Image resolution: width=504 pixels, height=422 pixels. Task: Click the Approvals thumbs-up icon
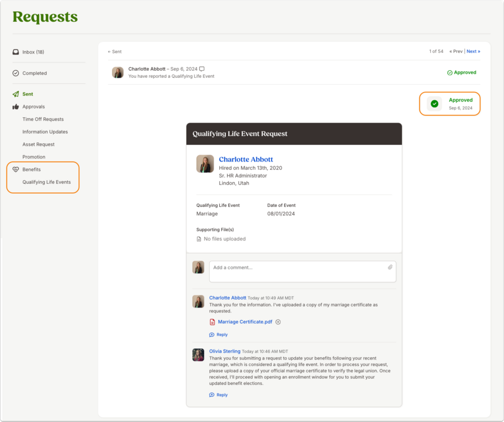(15, 107)
